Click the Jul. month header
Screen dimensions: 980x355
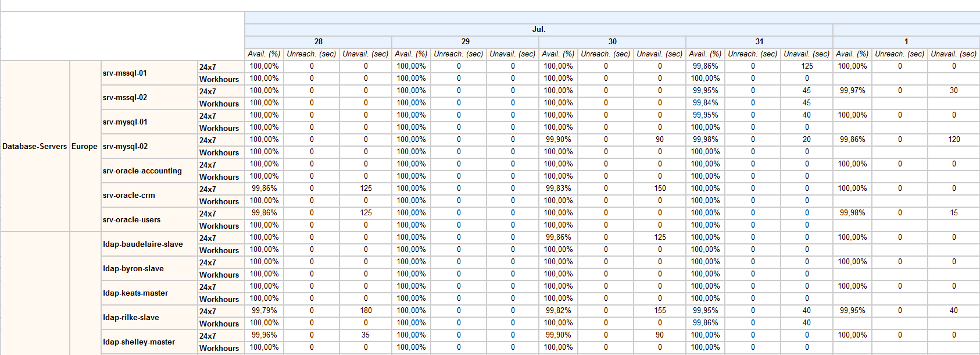pyautogui.click(x=538, y=30)
